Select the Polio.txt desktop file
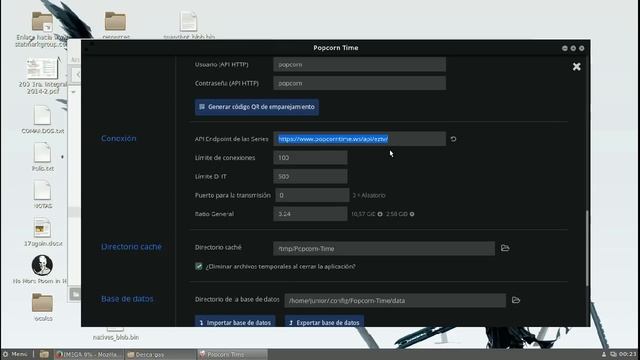The image size is (640, 360). 42,157
